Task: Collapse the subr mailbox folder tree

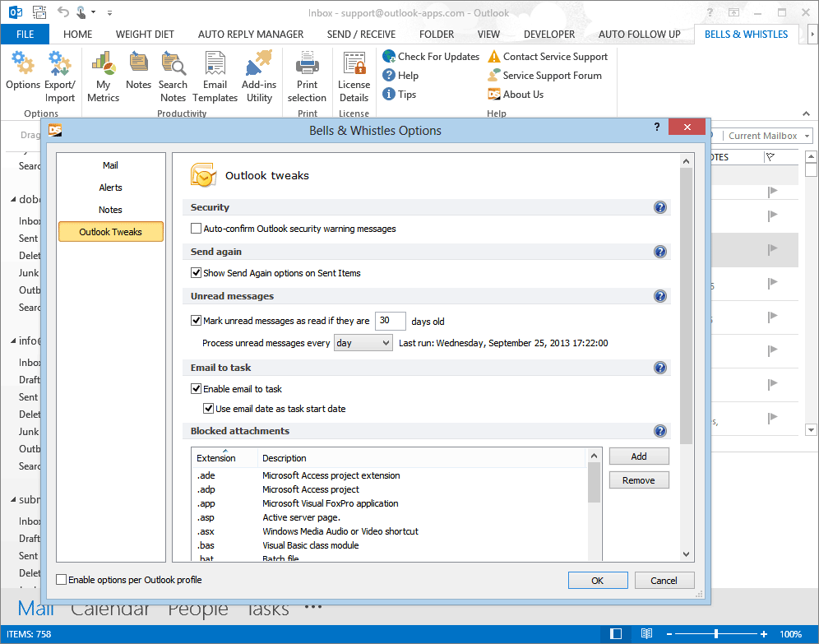Action: (x=13, y=500)
